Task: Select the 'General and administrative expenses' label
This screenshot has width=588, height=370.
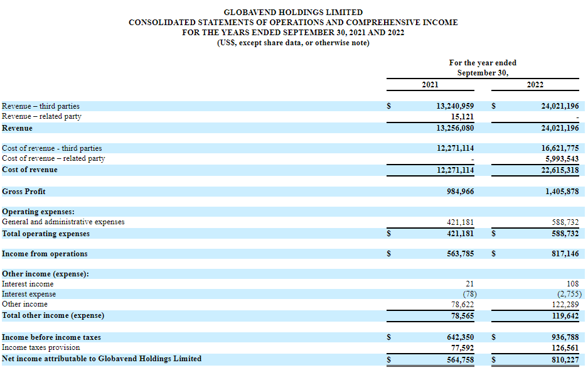Action: 63,222
